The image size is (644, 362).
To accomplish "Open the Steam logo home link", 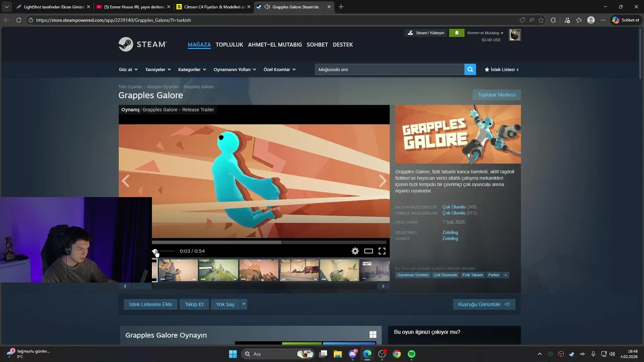I will pyautogui.click(x=142, y=44).
